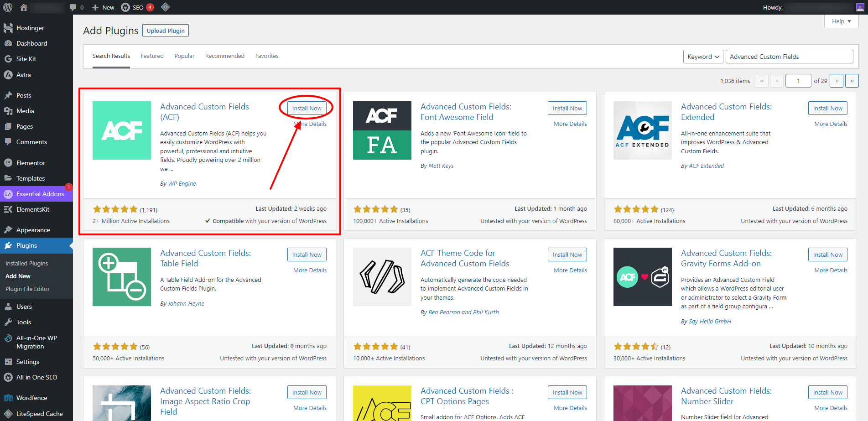The image size is (868, 421).
Task: Install the Advanced Custom Fields (ACF) plugin
Action: (x=307, y=108)
